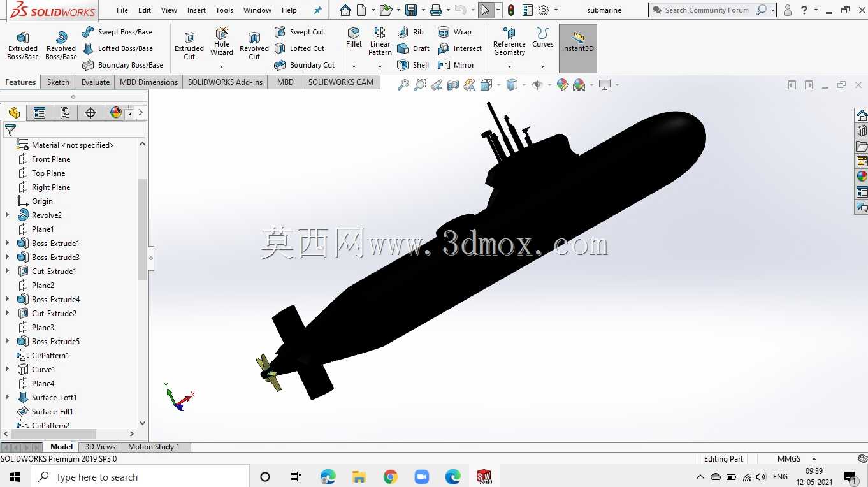The height and width of the screenshot is (487, 868).
Task: Select the Fillet tool
Action: pos(354,38)
